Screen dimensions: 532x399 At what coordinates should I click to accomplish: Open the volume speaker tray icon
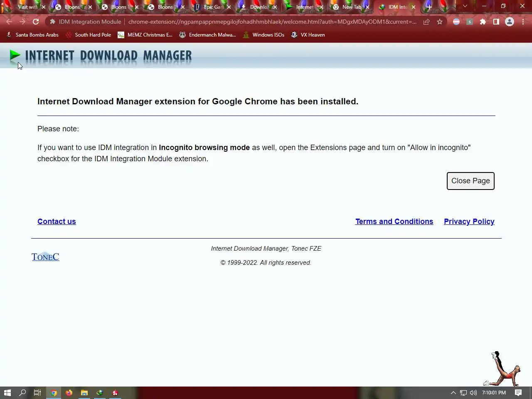tap(473, 392)
